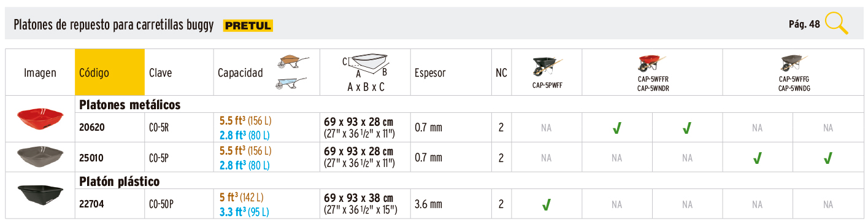Image resolution: width=868 pixels, height=224 pixels.
Task: Select the yellow Código column header
Action: [110, 72]
